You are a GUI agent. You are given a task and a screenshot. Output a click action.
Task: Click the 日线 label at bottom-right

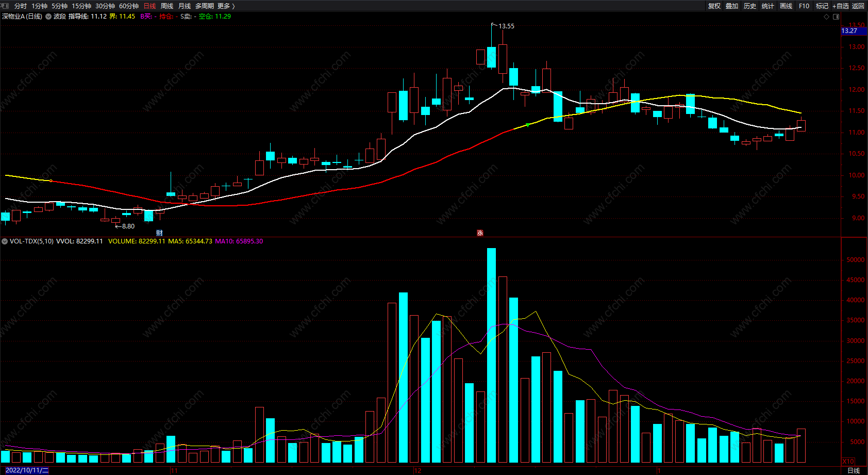[854, 470]
